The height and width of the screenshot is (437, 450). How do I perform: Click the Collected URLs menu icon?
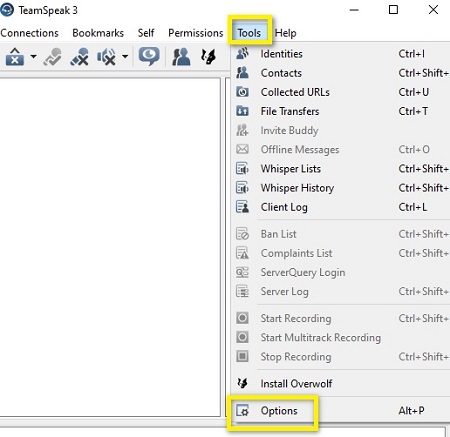[242, 92]
